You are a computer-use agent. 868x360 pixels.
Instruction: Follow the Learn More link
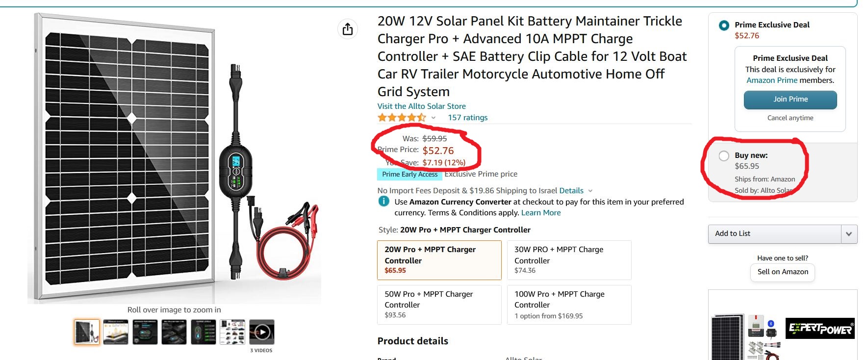541,213
